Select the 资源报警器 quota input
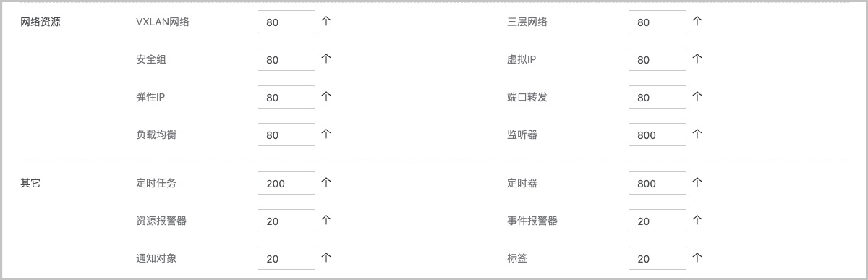868x280 pixels. (x=286, y=221)
